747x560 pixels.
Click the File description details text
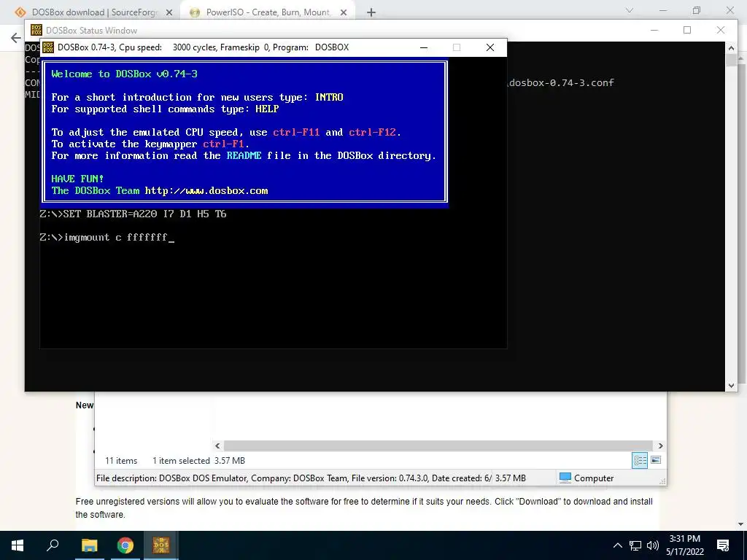(294, 478)
